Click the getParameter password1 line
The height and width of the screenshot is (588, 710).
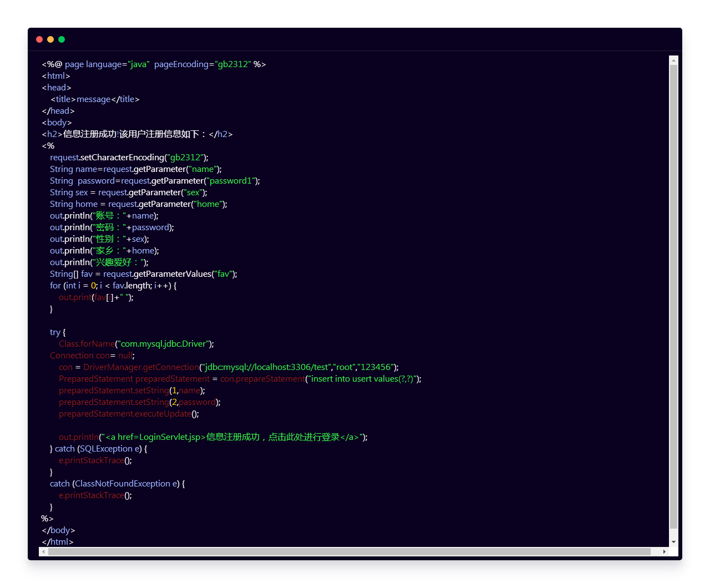[x=155, y=181]
